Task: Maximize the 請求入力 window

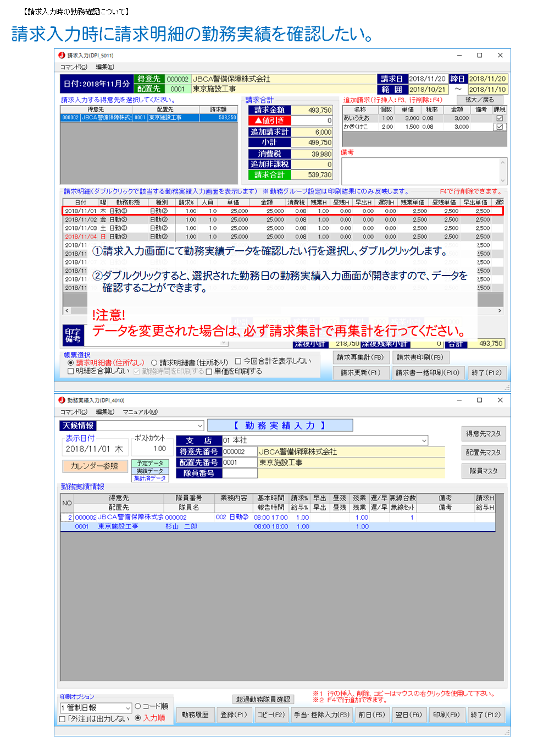Action: 479,56
